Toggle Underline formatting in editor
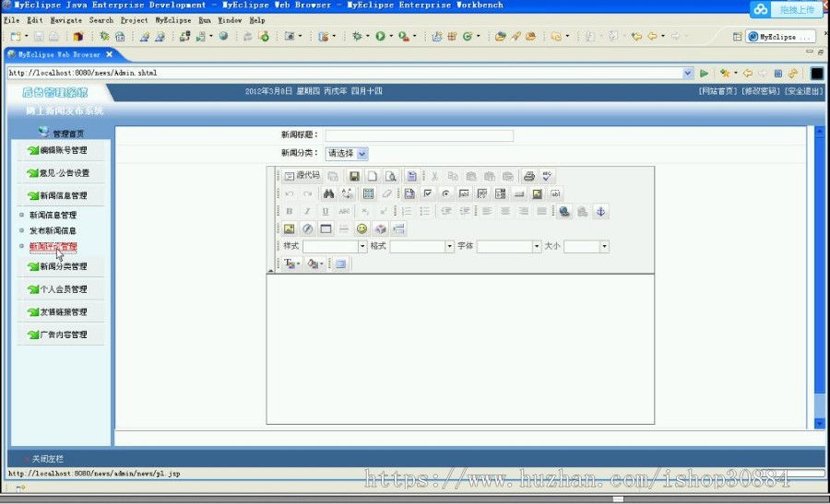The width and height of the screenshot is (830, 504). tap(326, 212)
